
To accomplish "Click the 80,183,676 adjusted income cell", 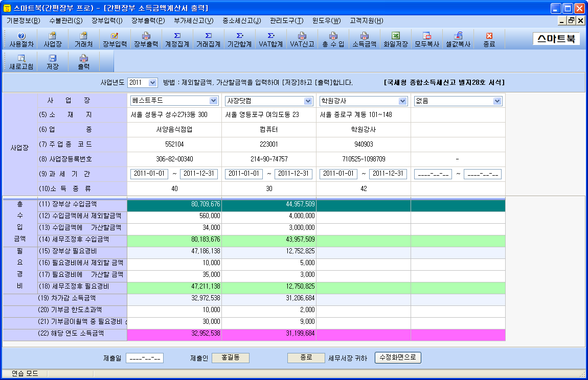I will coord(174,240).
